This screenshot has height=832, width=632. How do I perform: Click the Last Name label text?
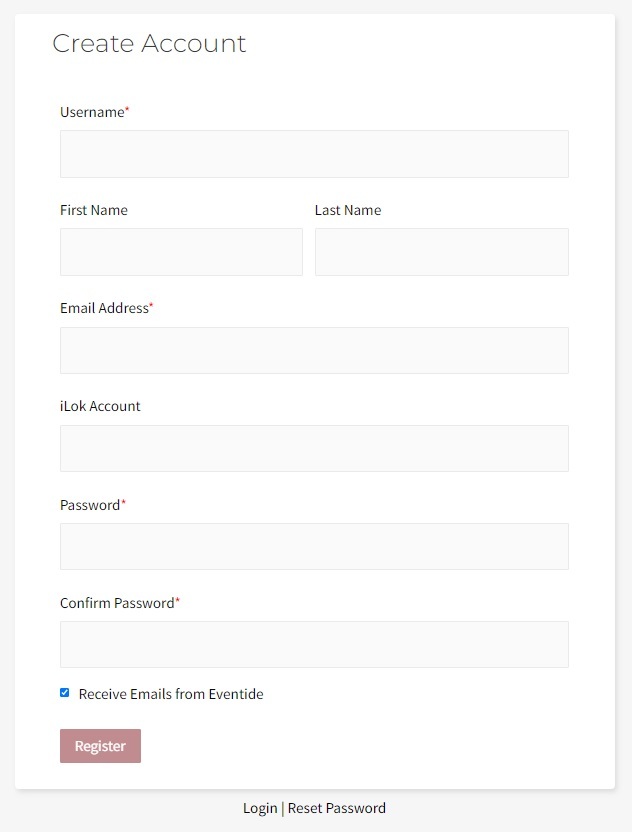click(x=348, y=210)
